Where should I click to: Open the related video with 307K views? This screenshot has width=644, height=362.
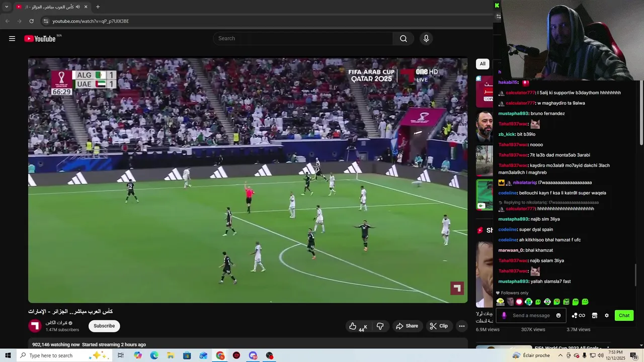tap(533, 329)
